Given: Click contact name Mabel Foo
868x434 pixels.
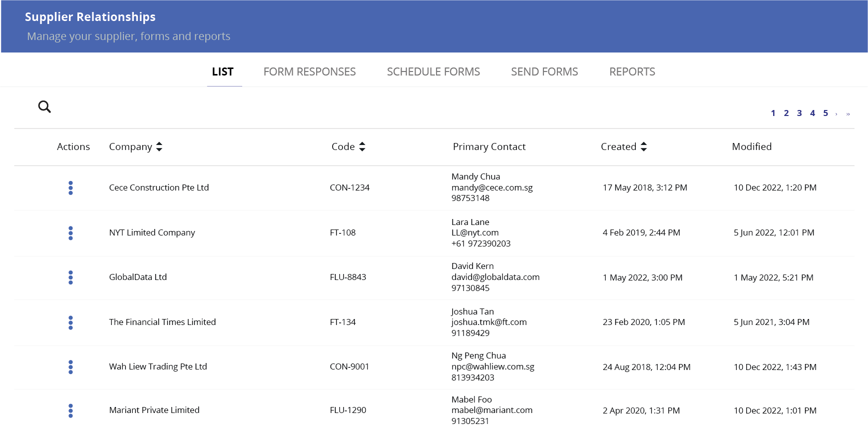Looking at the screenshot, I should pos(471,399).
